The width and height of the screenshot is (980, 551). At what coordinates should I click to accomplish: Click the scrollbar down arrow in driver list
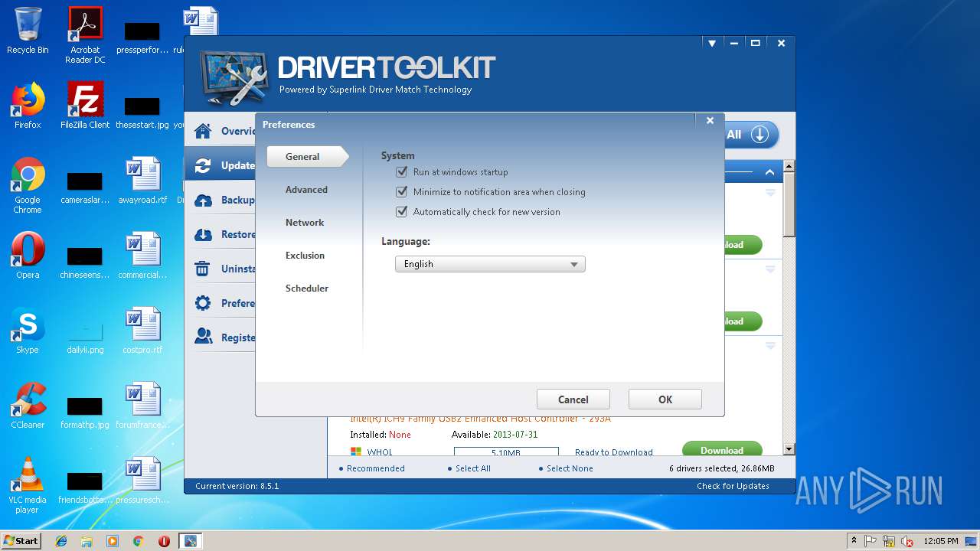(x=789, y=449)
